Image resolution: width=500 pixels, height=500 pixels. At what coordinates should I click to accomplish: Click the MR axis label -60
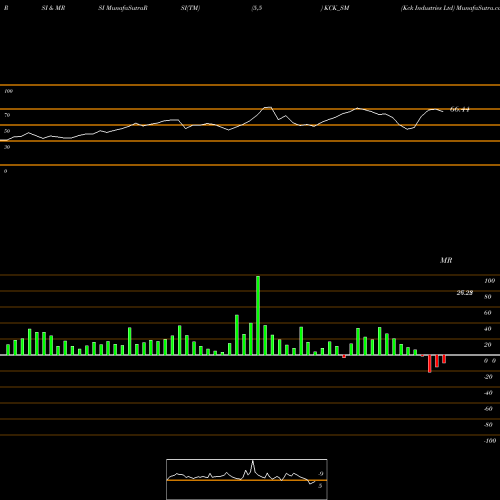[x=488, y=409]
